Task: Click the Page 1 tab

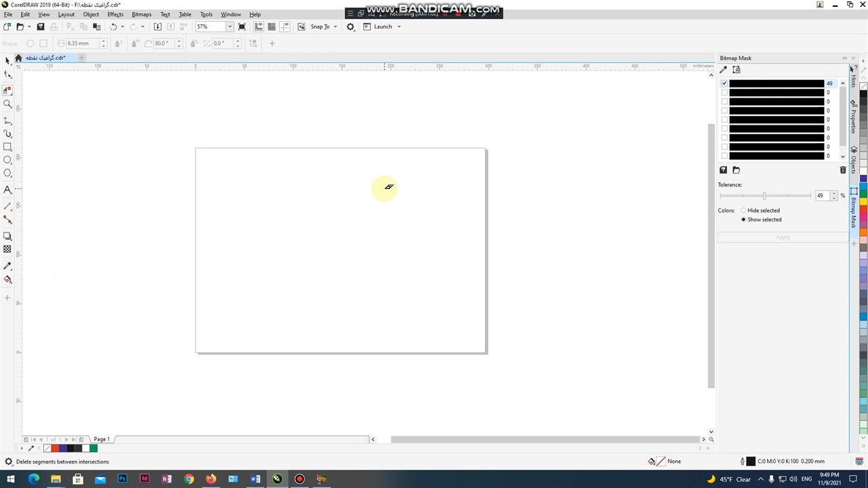Action: (102, 439)
